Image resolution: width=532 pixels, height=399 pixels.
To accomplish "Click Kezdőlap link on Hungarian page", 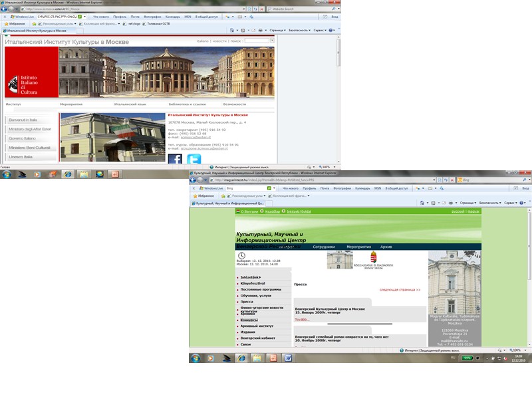I will tap(272, 211).
